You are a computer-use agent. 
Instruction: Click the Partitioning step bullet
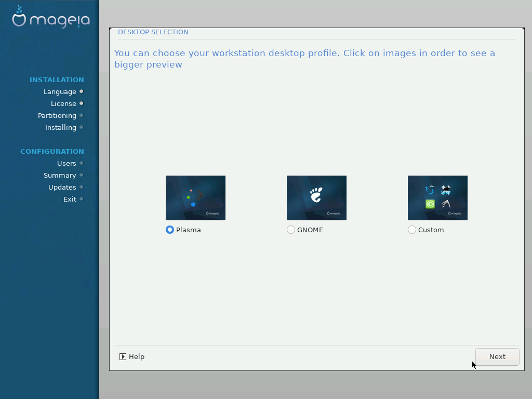tap(82, 115)
